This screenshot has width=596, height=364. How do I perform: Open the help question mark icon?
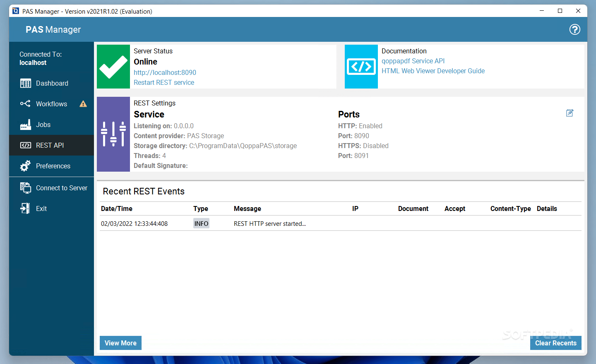coord(574,29)
